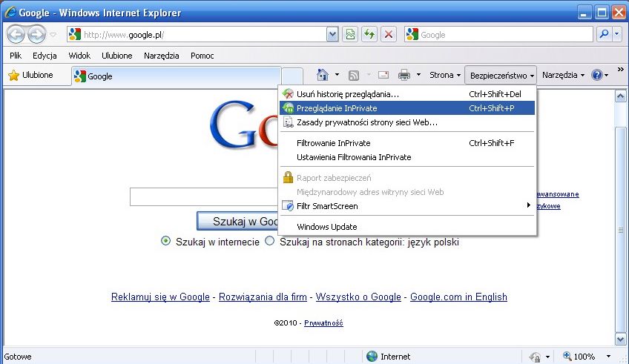Click the RSS feeds icon
Viewport: 629px width, 364px height.
(x=354, y=75)
